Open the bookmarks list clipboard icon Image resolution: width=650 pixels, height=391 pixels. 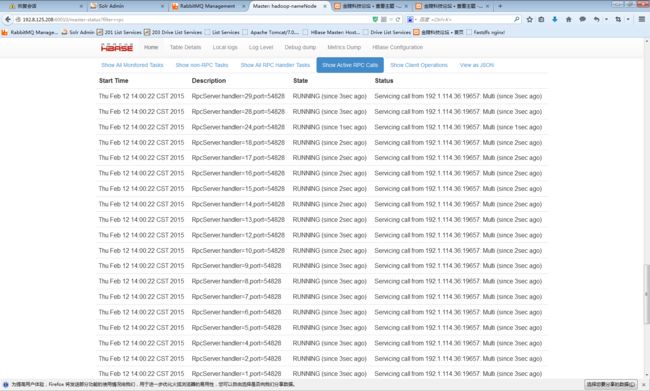point(541,19)
